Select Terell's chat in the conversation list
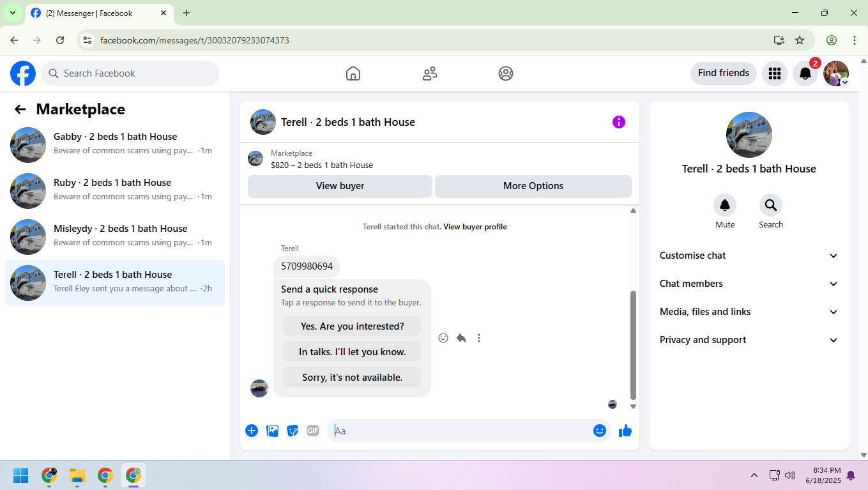868x490 pixels. 115,283
